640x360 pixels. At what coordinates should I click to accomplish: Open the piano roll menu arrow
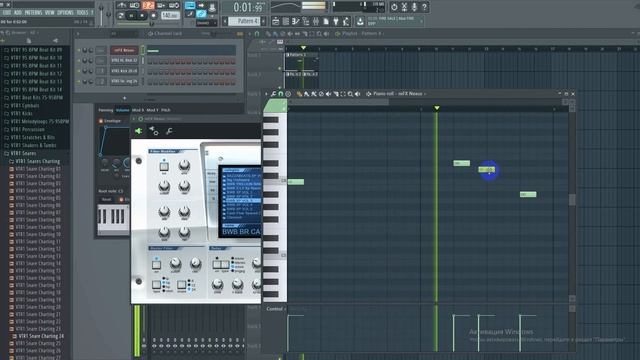[266, 94]
